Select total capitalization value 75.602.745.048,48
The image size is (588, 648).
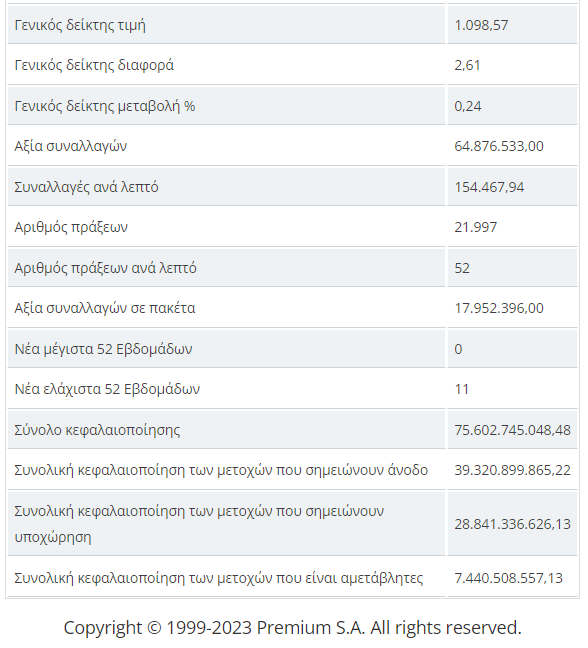pos(512,430)
